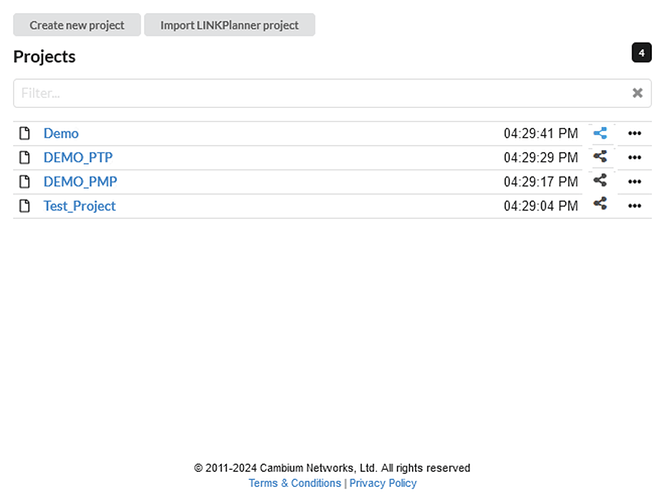Open the three-dots menu for DEMO_PMP
This screenshot has width=665, height=499.
634,182
